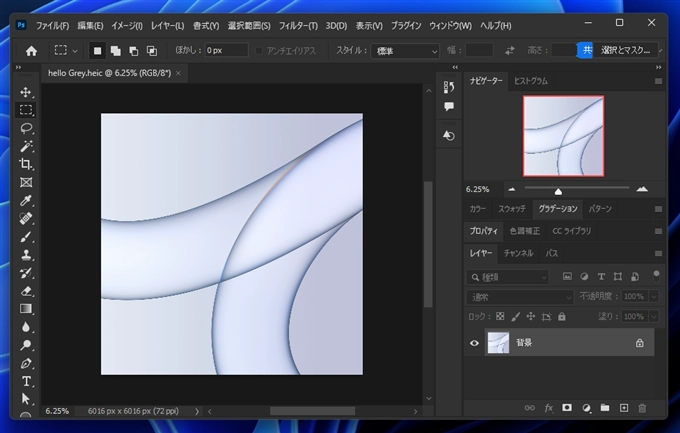Screen dimensions: 680x433
Task: Open the Comments panel icon
Action: [x=449, y=107]
